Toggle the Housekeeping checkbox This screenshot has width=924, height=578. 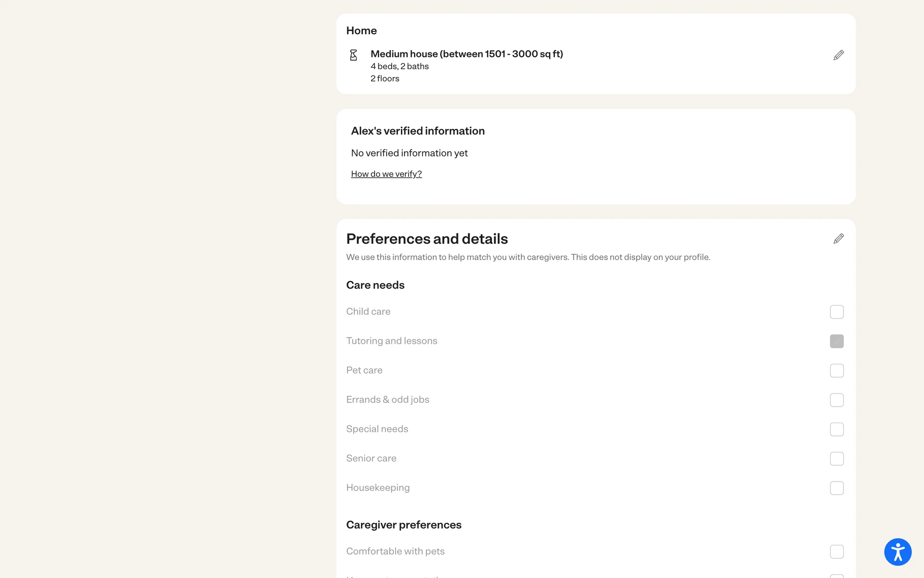pos(836,488)
